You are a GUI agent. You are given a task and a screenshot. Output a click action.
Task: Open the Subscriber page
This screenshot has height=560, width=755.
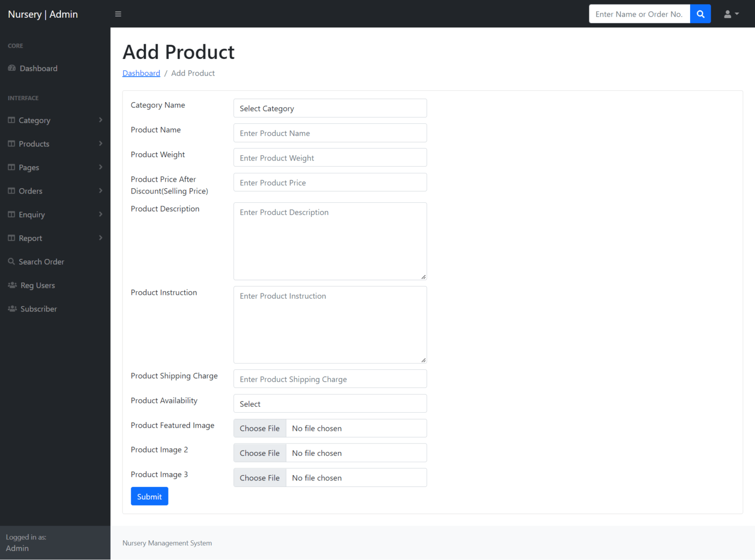55,309
